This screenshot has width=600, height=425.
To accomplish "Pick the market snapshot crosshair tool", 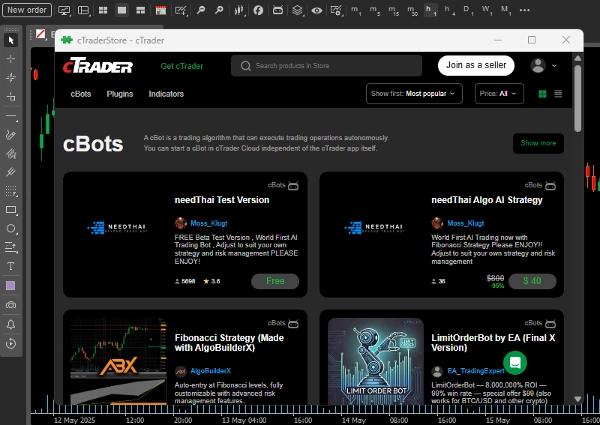I will [11, 78].
